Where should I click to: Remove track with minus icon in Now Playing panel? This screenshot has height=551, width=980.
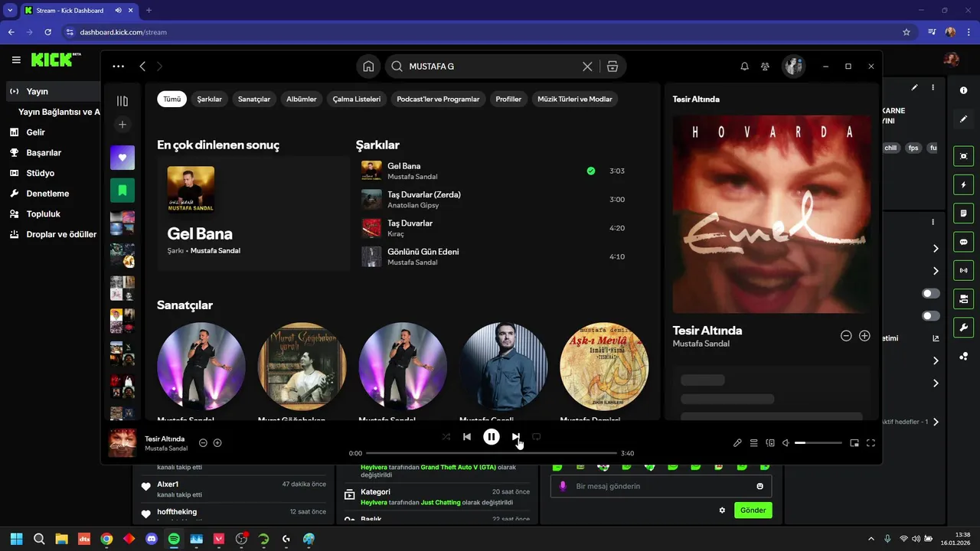coord(846,336)
